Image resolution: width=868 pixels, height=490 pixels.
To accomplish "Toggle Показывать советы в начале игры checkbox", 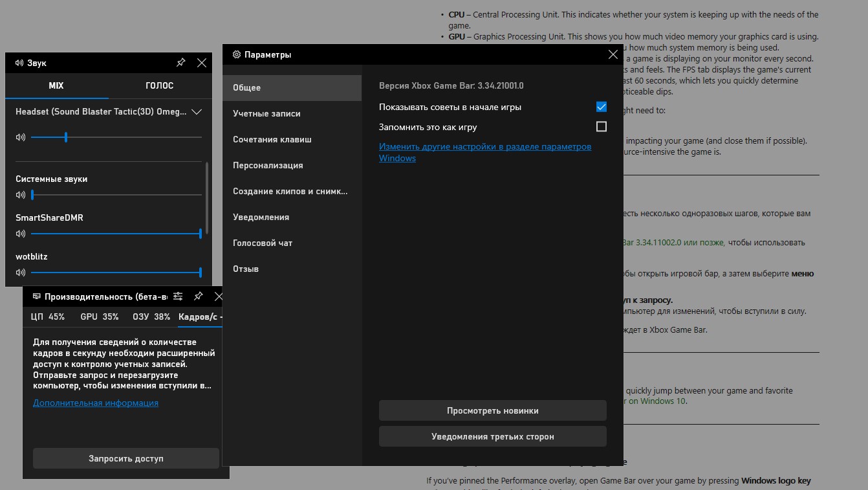I will click(x=602, y=107).
